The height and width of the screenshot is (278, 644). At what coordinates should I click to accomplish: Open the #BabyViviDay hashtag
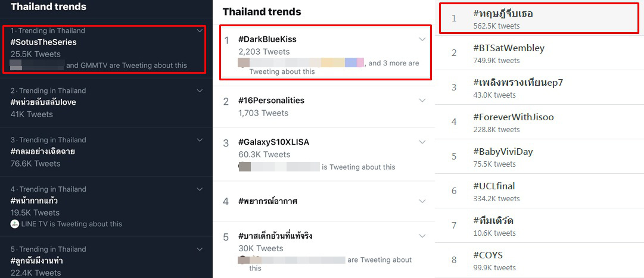point(503,152)
